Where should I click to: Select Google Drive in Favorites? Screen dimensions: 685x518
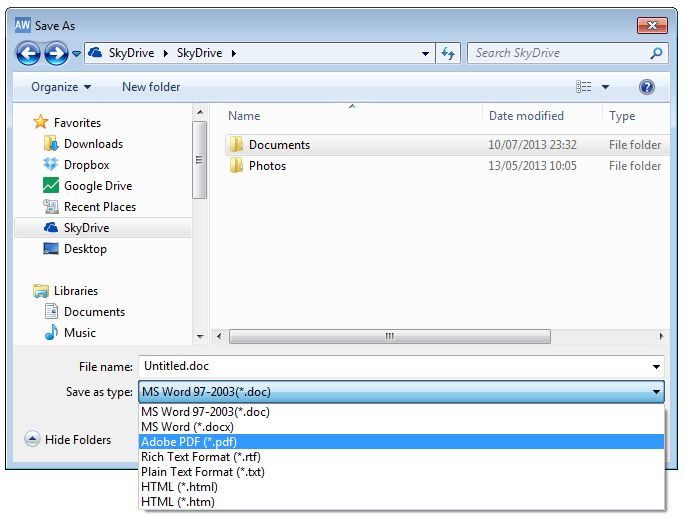tap(97, 186)
